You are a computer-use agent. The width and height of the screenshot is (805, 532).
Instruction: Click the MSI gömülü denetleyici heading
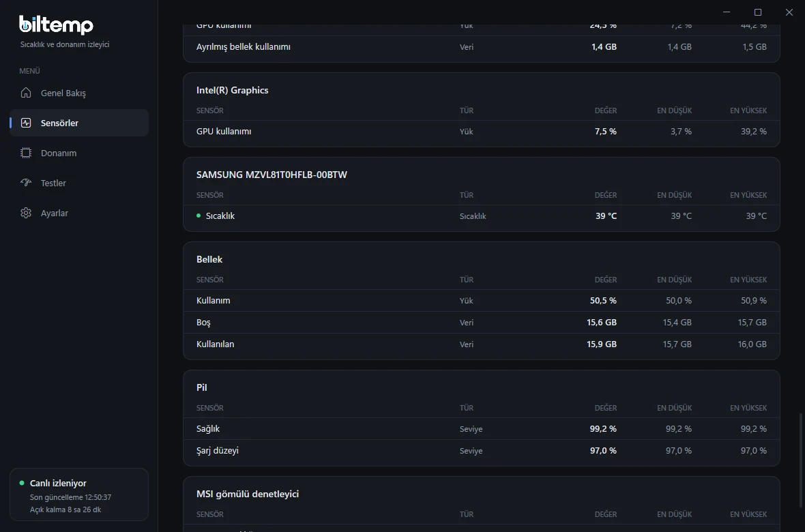click(248, 494)
